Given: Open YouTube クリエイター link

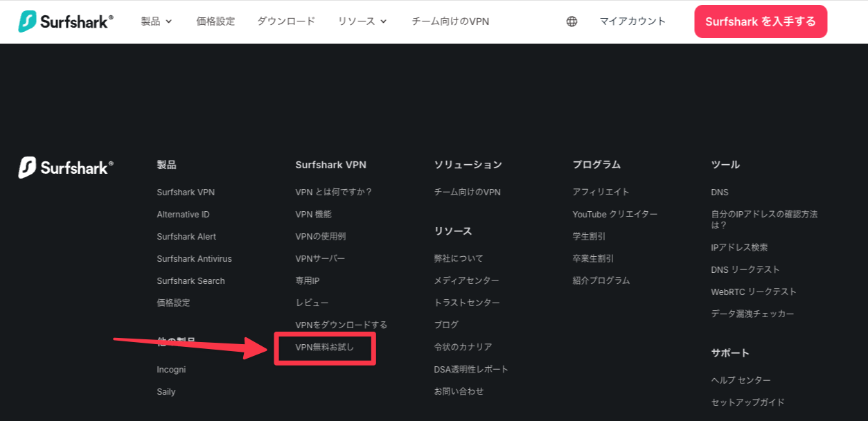Looking at the screenshot, I should (615, 214).
